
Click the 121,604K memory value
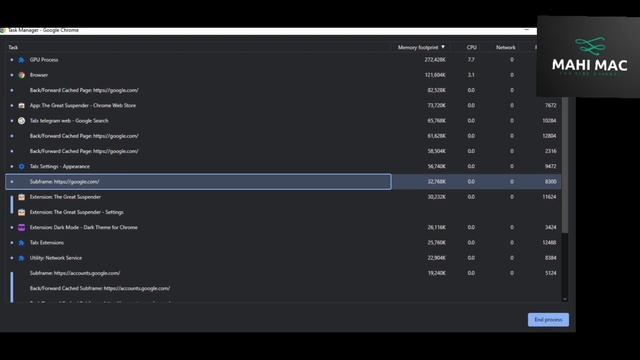435,75
